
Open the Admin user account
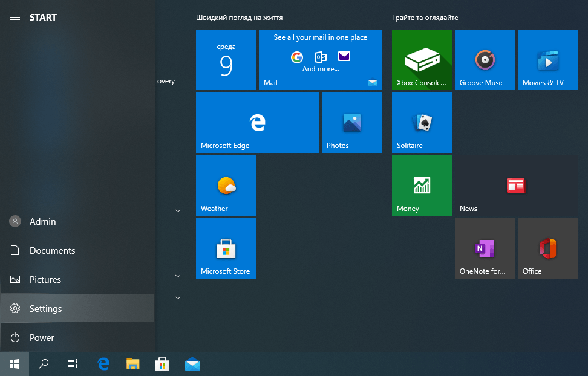pyautogui.click(x=77, y=222)
